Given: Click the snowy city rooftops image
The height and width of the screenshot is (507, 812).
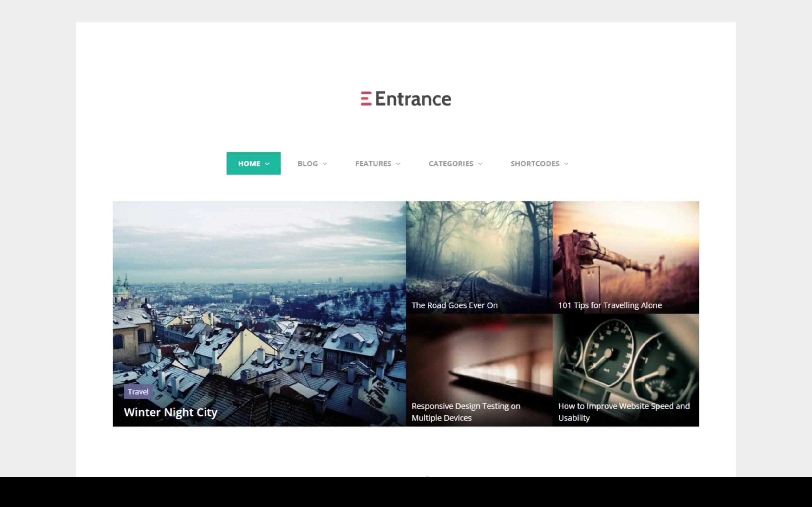Looking at the screenshot, I should (259, 302).
